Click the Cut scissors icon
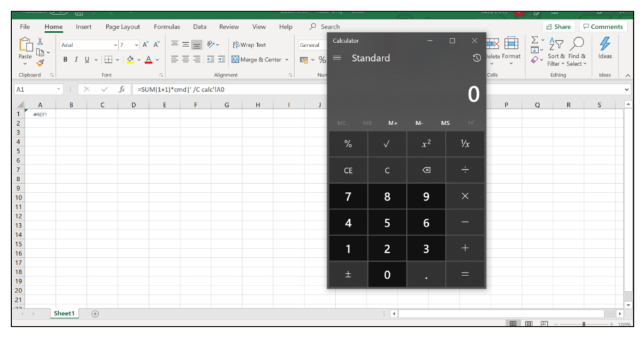 click(x=40, y=41)
